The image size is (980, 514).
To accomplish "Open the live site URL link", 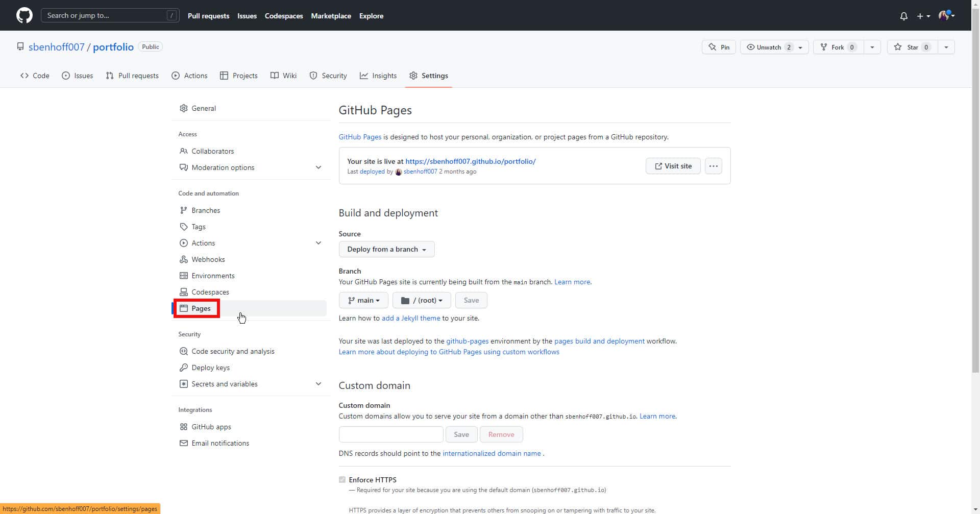I will (470, 161).
